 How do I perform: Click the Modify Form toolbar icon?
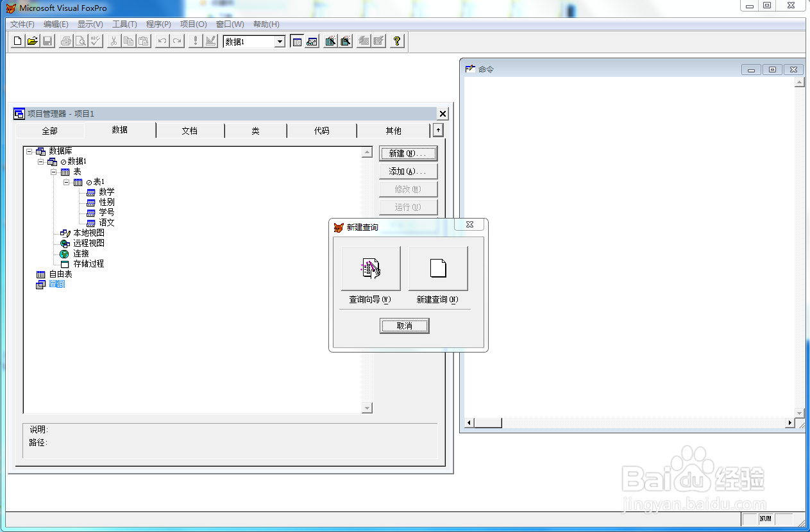point(210,41)
